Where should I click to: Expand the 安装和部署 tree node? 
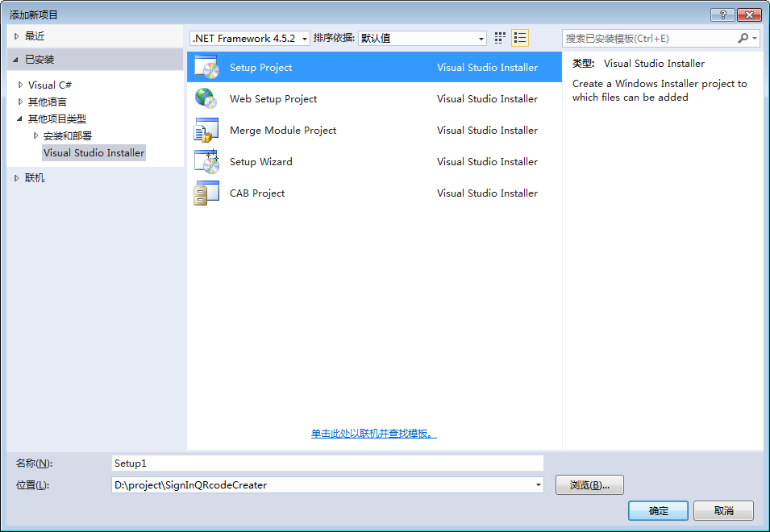35,135
